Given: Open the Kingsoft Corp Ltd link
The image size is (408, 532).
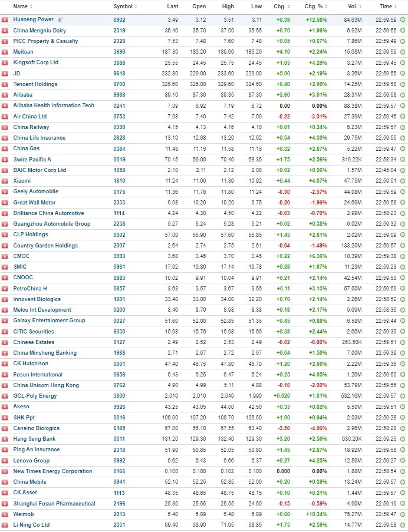Looking at the screenshot, I should coord(35,62).
